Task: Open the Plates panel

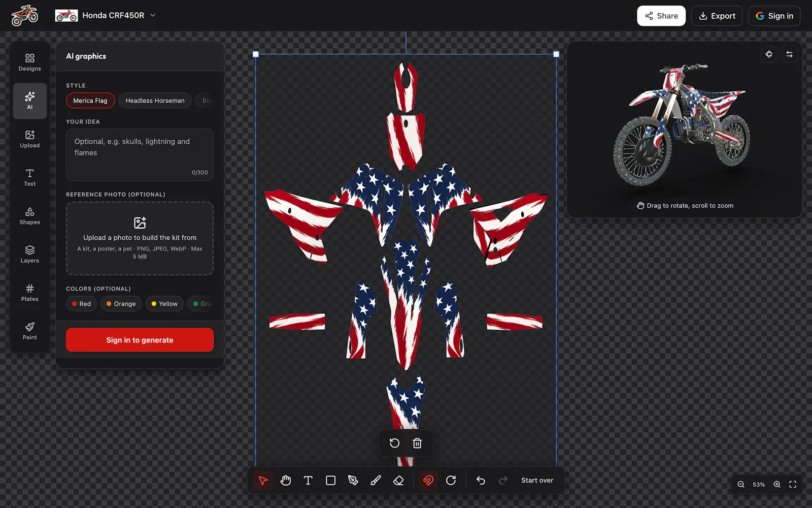Action: coord(30,293)
